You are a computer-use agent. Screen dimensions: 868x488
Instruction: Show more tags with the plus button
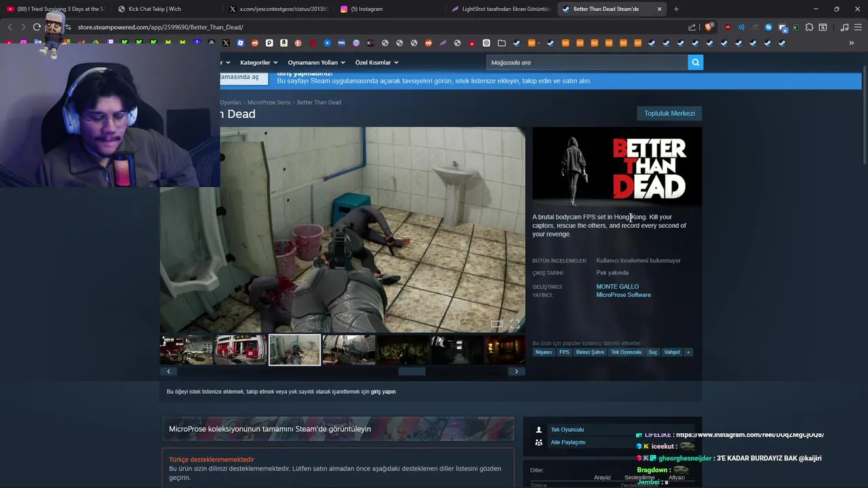pyautogui.click(x=688, y=352)
